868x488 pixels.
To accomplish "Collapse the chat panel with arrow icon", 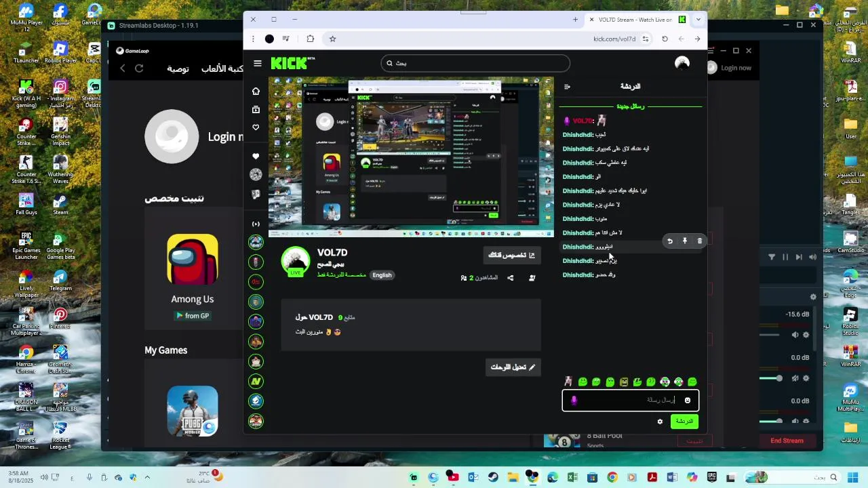I will (x=568, y=87).
